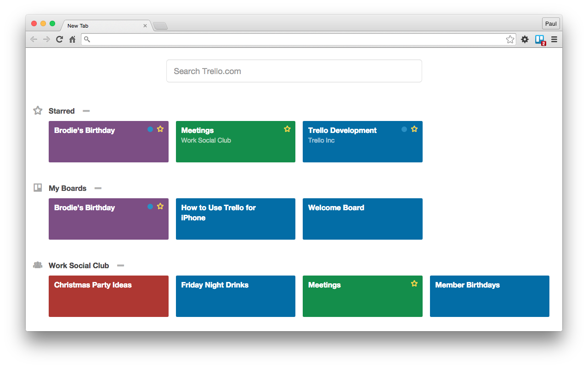Click 'Trello Inc' subtitle on Trello Development
This screenshot has width=588, height=368.
point(321,140)
